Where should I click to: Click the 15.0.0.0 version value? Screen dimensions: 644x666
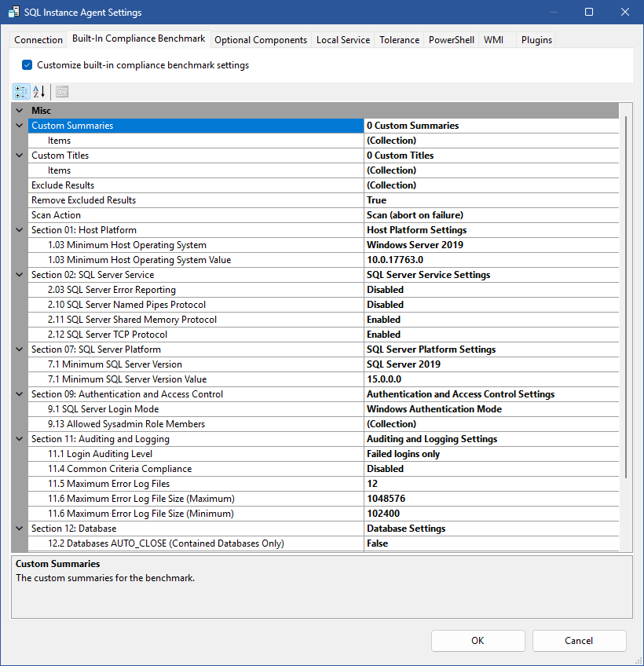click(492, 379)
